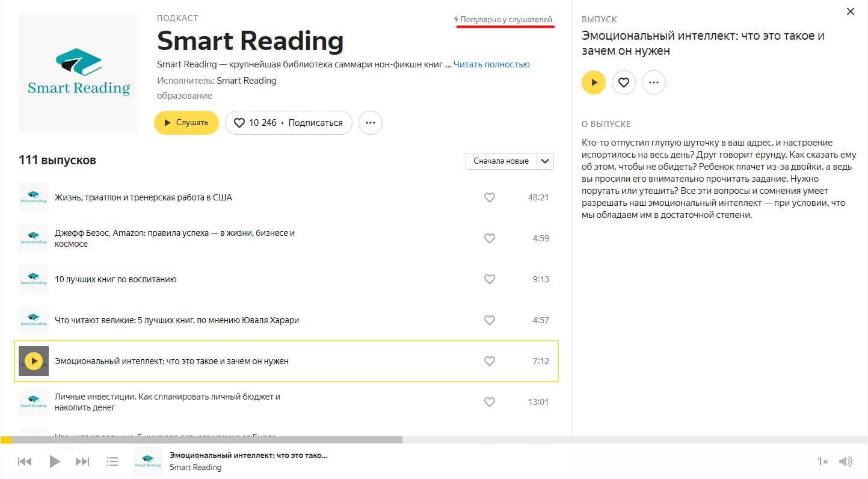Open the Читать полностью link

(x=491, y=64)
